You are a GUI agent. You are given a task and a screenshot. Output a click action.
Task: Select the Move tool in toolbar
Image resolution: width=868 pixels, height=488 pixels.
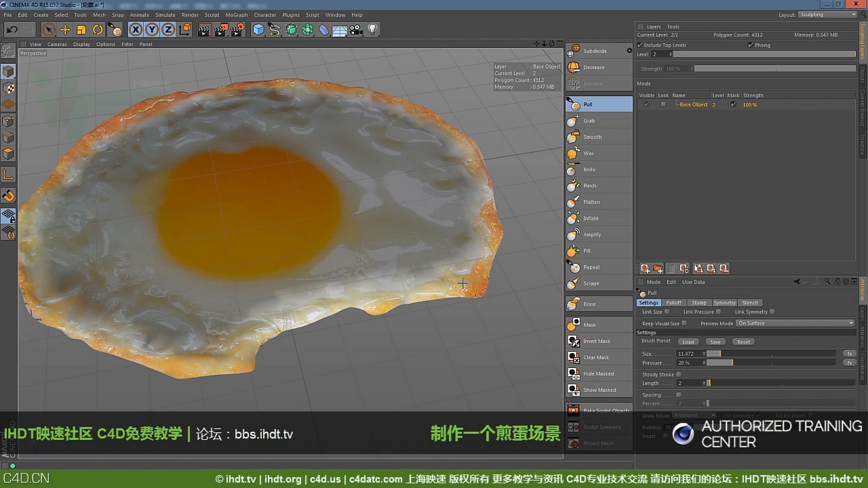coord(65,30)
